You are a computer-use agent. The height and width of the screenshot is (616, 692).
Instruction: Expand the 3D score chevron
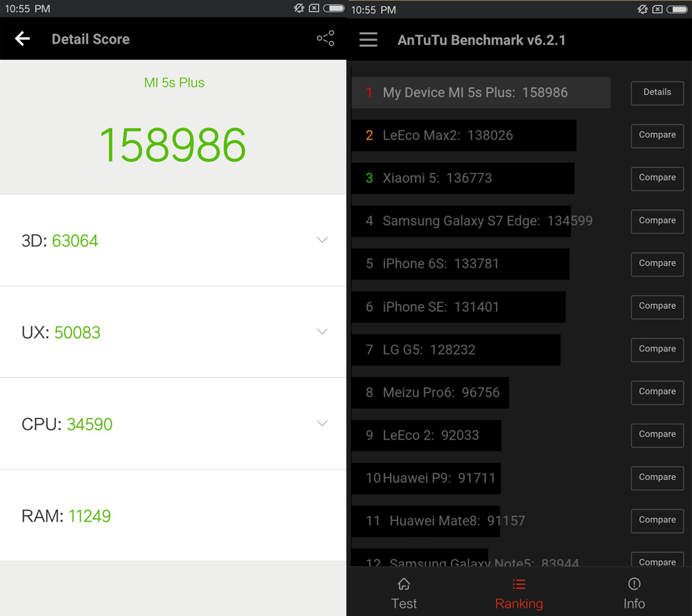[322, 240]
